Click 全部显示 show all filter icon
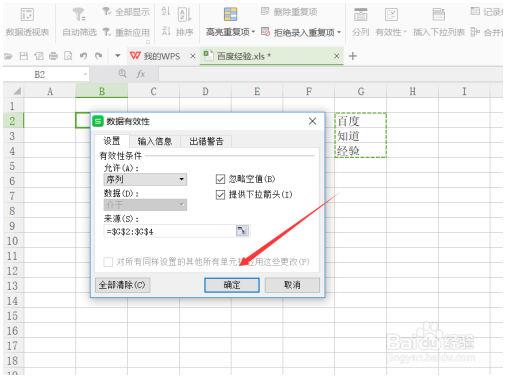This screenshot has width=506, height=378. click(107, 12)
